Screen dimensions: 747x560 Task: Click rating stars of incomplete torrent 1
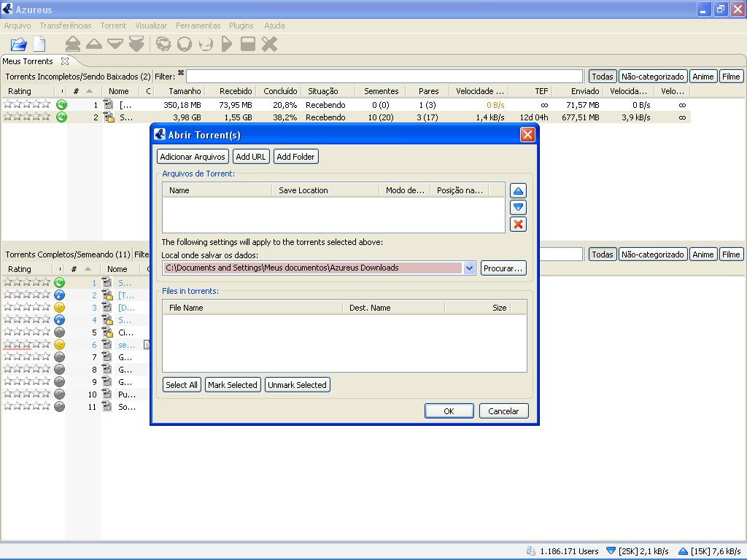click(x=27, y=104)
